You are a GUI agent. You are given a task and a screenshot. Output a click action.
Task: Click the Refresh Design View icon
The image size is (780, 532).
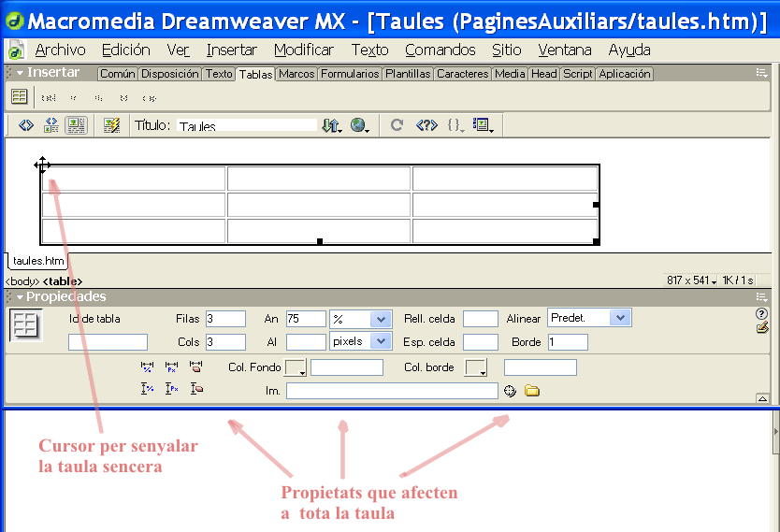(x=397, y=124)
